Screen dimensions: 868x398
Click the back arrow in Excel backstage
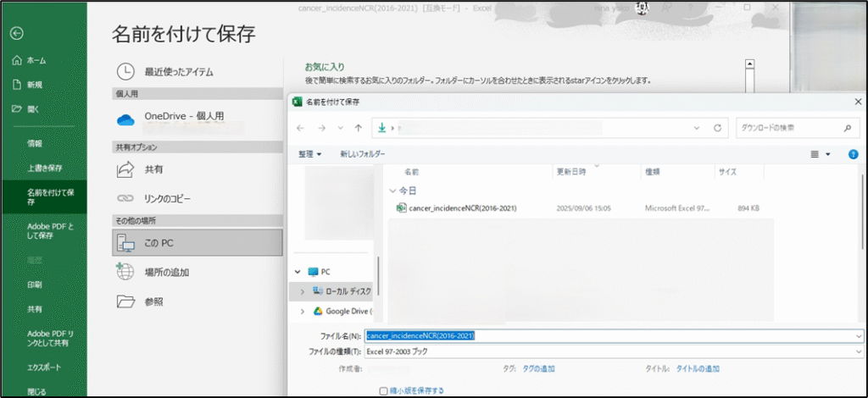(x=16, y=33)
